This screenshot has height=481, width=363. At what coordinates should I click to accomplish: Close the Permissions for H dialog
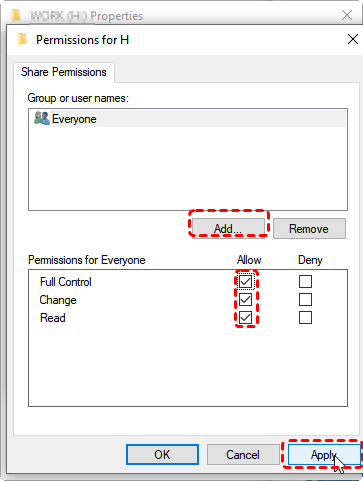(353, 39)
